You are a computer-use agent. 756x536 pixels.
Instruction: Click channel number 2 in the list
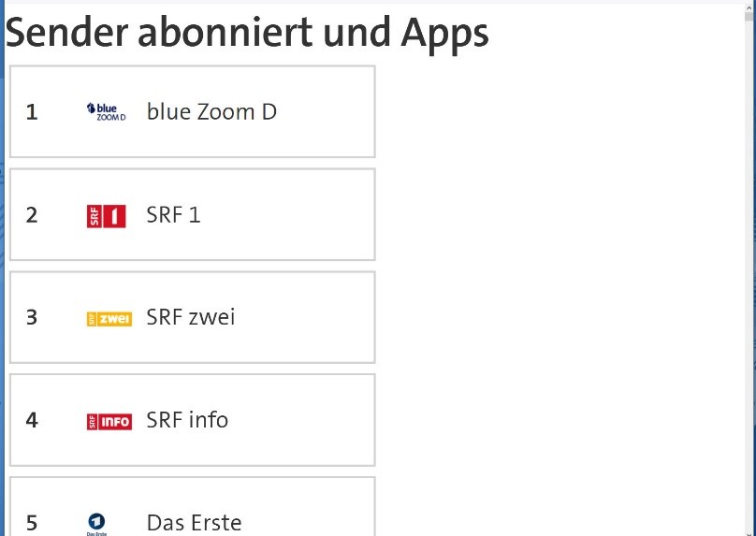[32, 215]
